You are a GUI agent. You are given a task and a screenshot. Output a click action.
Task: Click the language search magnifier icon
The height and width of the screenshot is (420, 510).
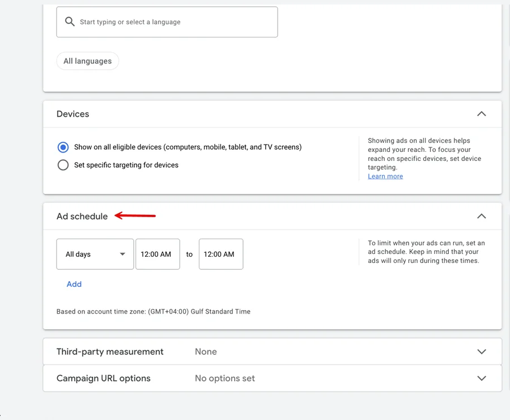coord(70,22)
